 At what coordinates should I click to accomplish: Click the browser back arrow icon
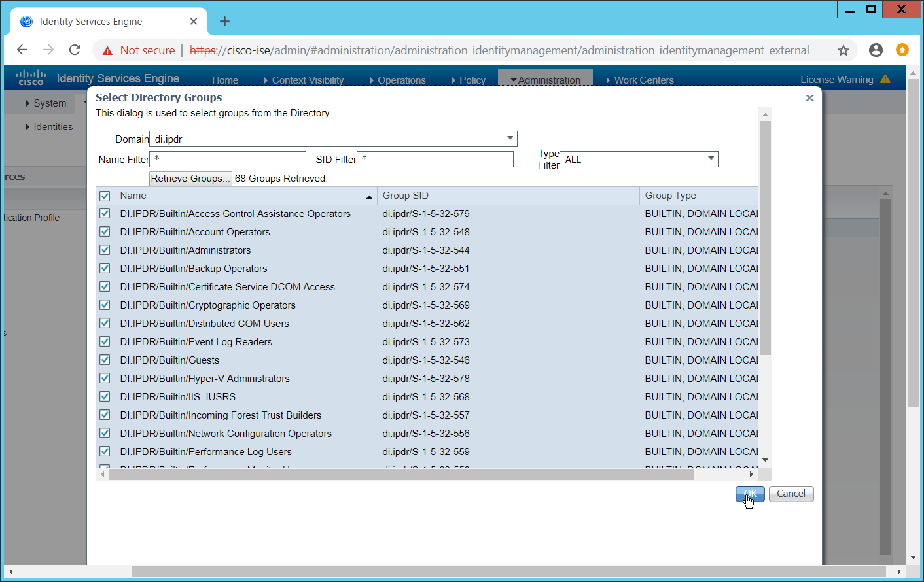coord(22,50)
